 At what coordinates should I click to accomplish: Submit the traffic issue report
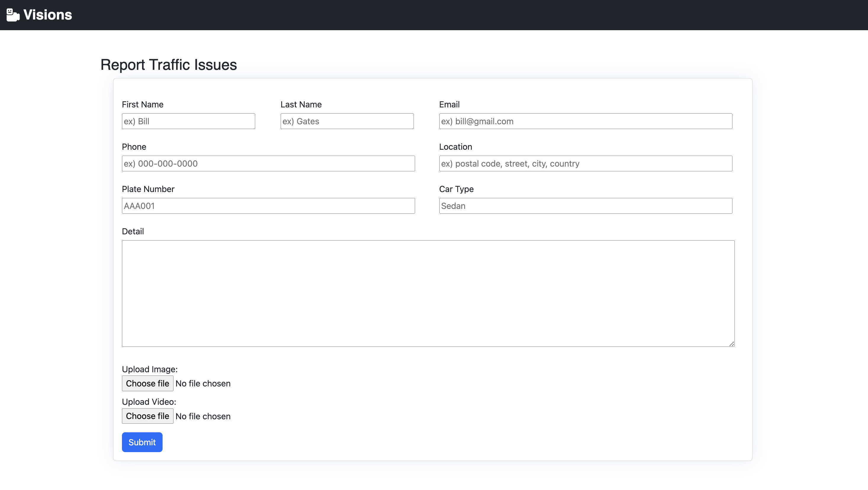(x=142, y=442)
